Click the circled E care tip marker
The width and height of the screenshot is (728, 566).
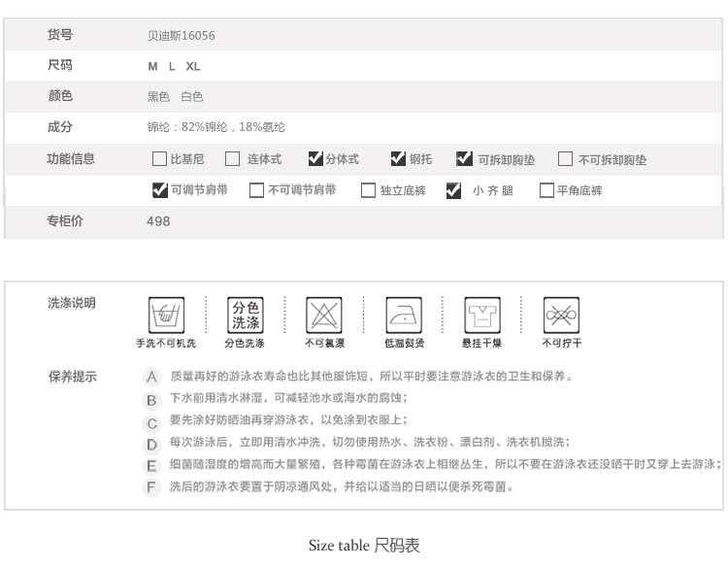coord(151,466)
